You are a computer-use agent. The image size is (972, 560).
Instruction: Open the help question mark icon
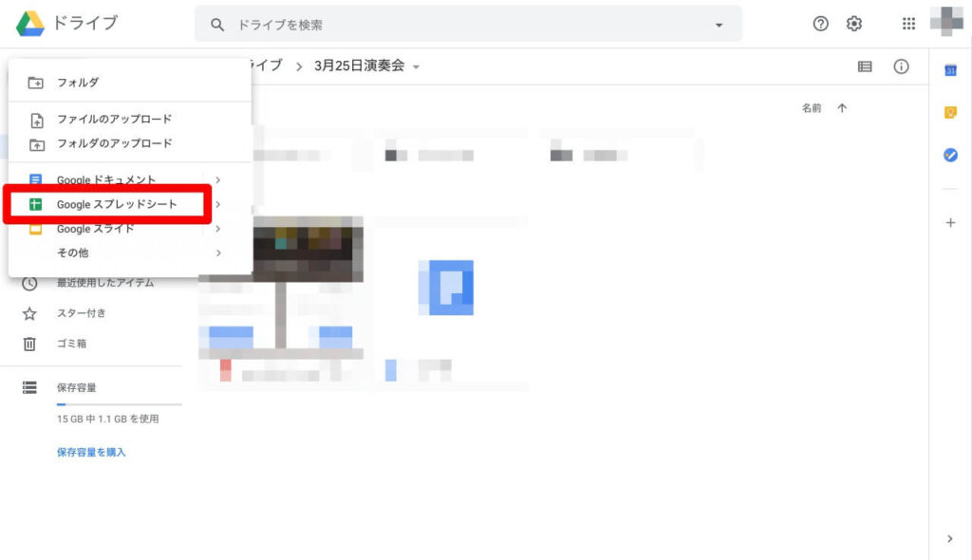click(821, 24)
